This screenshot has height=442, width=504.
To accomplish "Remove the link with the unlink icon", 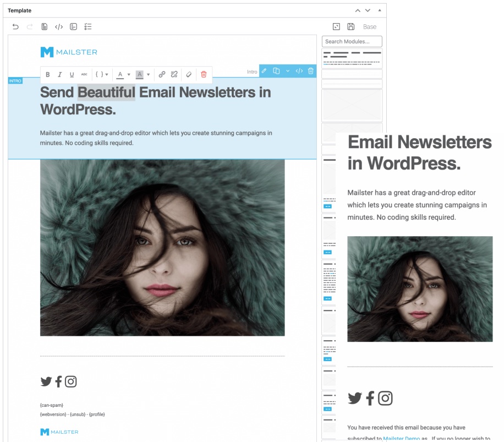I will (x=174, y=74).
